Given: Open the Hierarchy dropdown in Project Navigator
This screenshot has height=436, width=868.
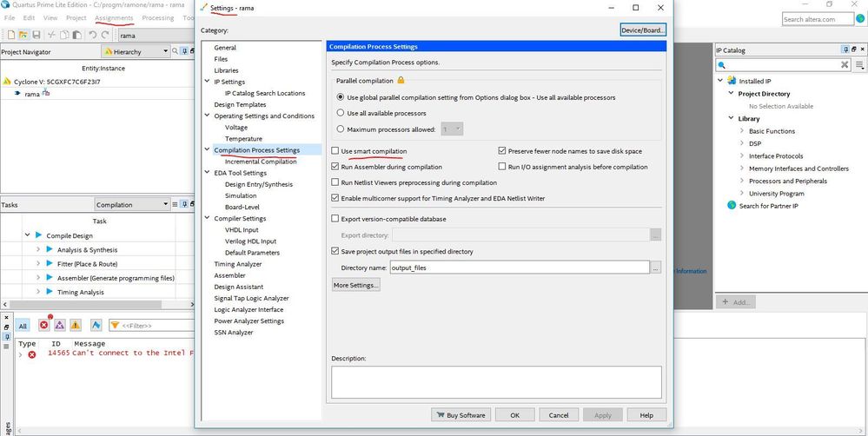Looking at the screenshot, I should [136, 51].
